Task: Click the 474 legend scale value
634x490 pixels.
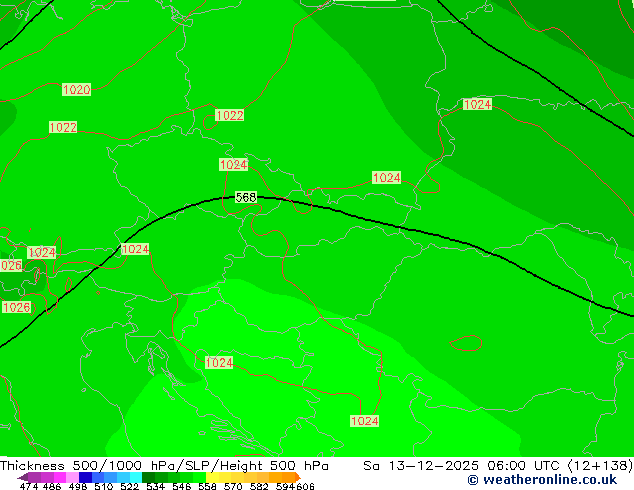Action: pos(29,486)
